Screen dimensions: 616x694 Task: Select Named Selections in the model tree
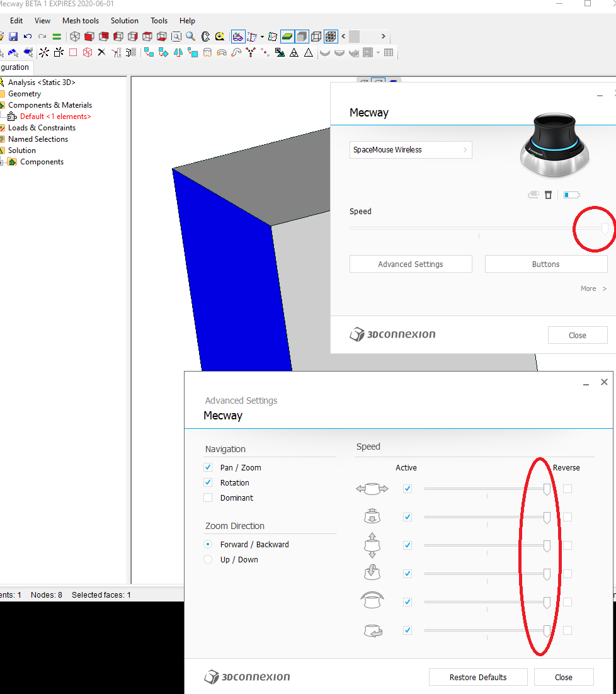click(x=38, y=139)
